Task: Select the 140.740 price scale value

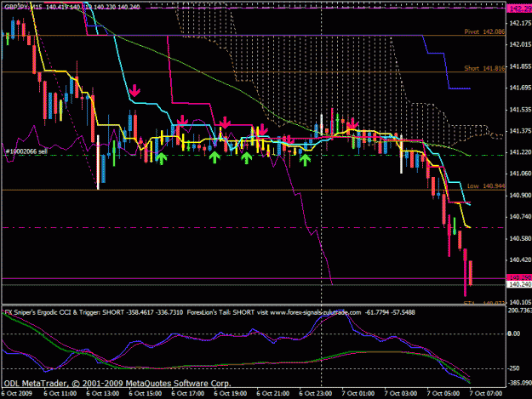Action: point(520,217)
